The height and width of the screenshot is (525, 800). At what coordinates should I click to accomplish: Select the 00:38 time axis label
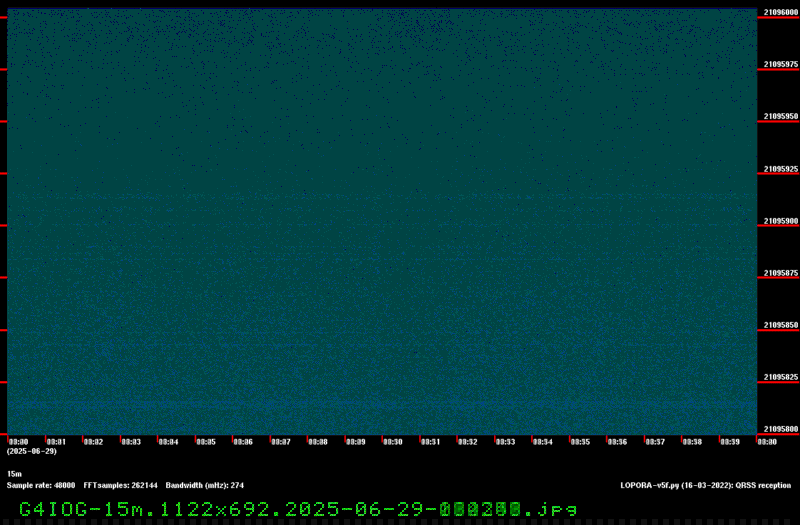point(692,442)
